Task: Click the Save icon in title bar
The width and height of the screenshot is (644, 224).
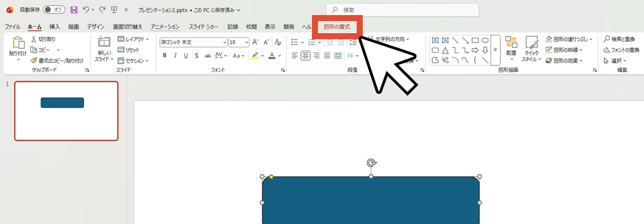Action: tap(74, 10)
